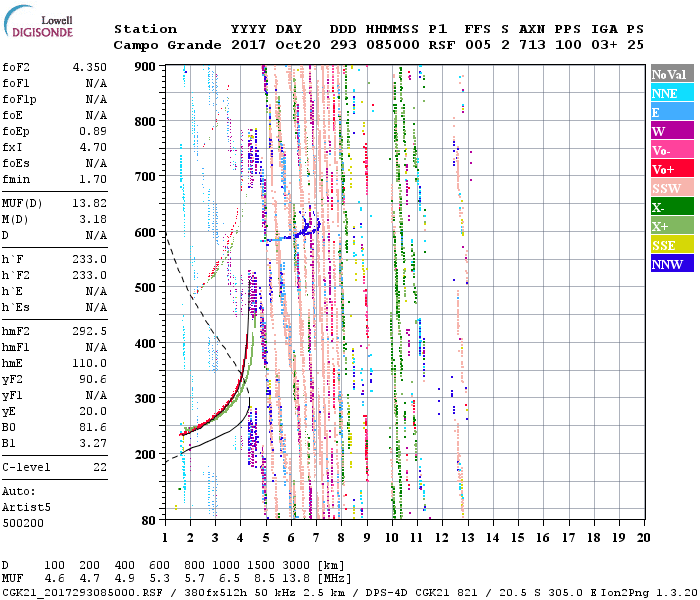Select the 20 MHz frequency axis label
The height and width of the screenshot is (600, 700).
coord(643,537)
